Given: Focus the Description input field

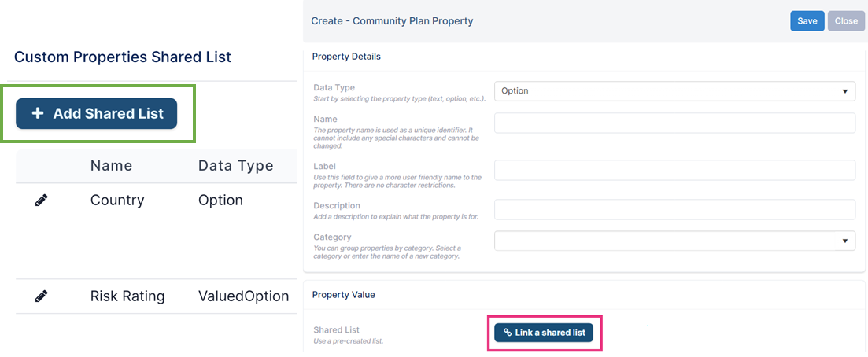Looking at the screenshot, I should coord(674,210).
